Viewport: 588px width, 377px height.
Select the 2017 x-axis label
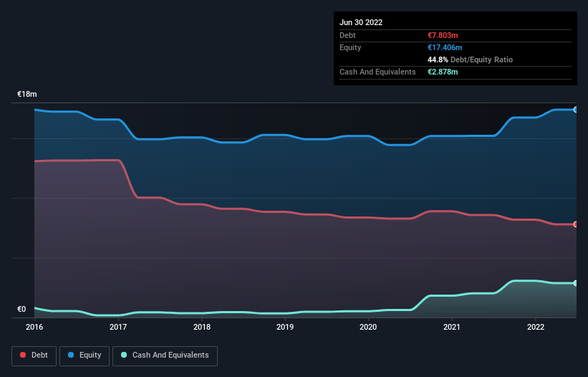tap(118, 327)
